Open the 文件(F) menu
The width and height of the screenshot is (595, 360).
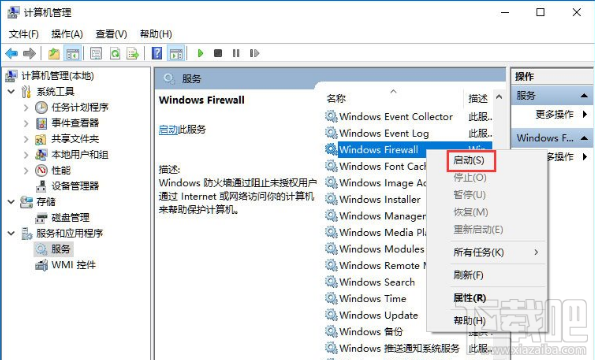click(24, 34)
